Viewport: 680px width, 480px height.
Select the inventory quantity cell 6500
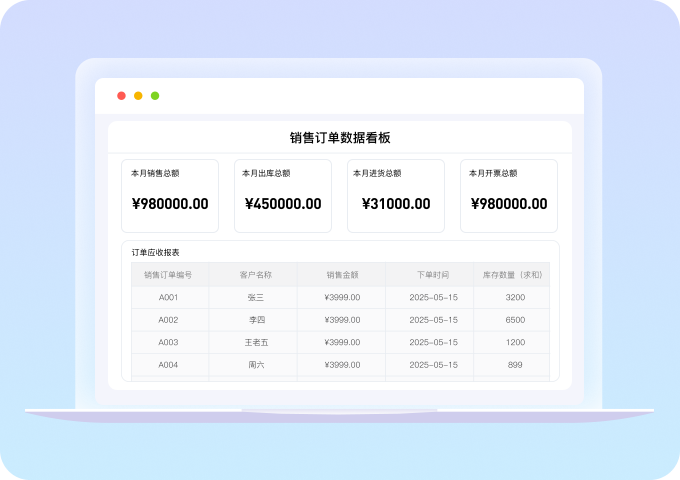[x=515, y=320]
